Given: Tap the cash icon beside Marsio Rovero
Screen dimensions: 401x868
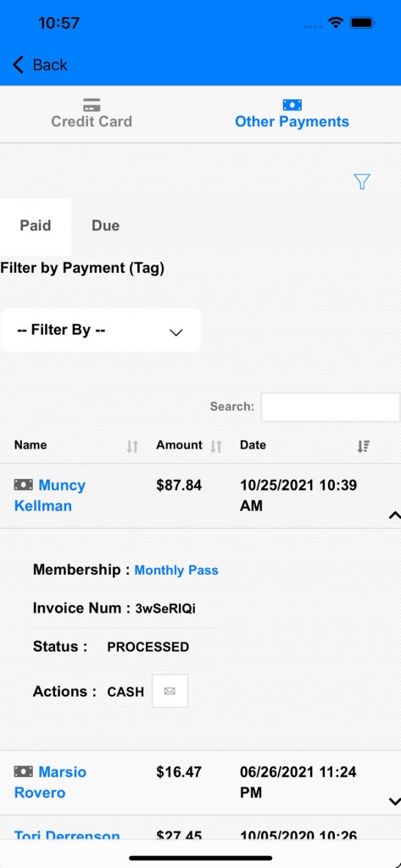Looking at the screenshot, I should [x=23, y=771].
